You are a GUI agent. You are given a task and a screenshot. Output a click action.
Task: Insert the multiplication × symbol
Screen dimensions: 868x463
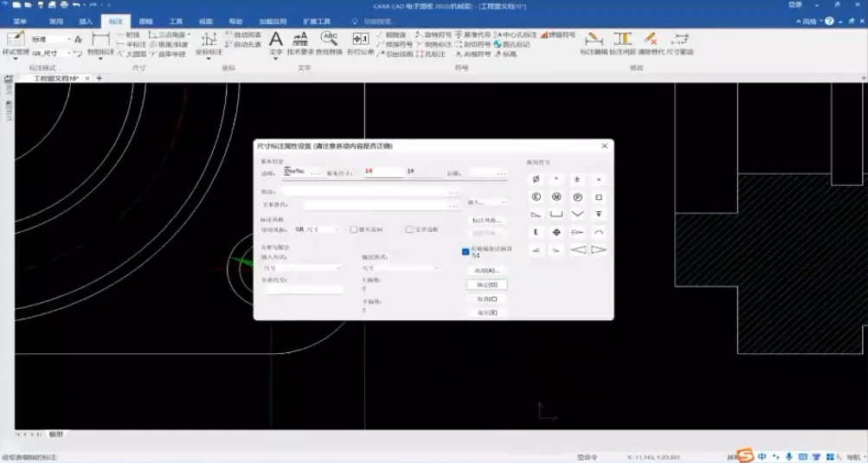(598, 179)
